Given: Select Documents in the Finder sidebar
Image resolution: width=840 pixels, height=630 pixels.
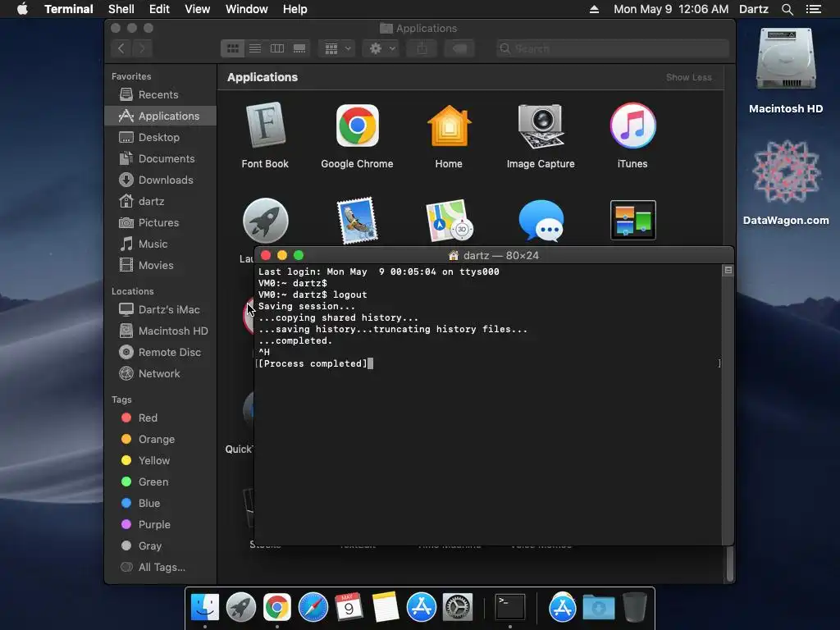Looking at the screenshot, I should (x=161, y=158).
